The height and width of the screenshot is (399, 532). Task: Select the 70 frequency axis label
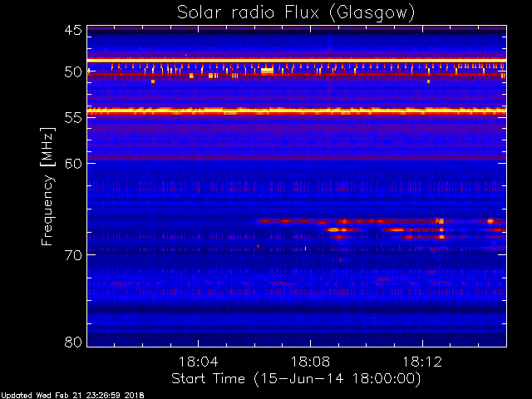point(73,255)
